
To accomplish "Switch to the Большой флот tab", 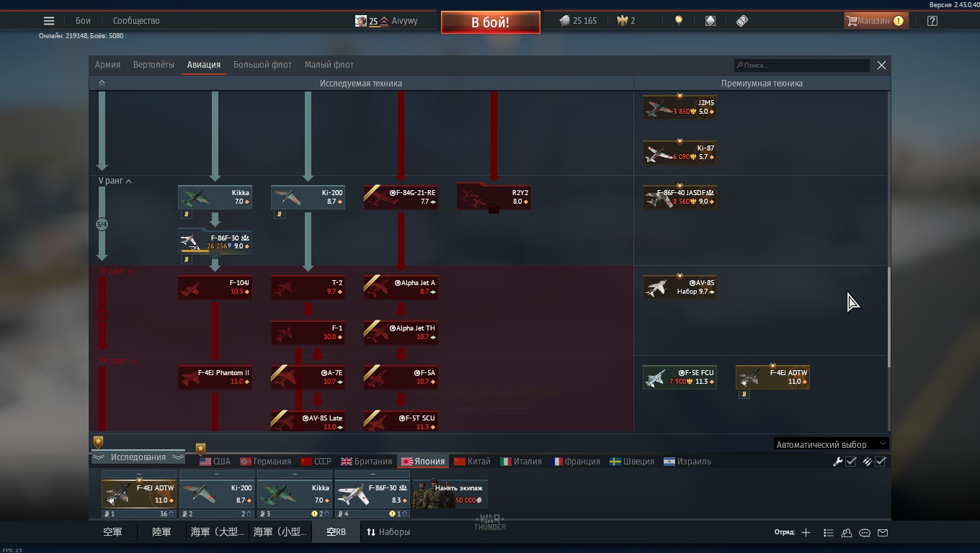I will (x=262, y=65).
